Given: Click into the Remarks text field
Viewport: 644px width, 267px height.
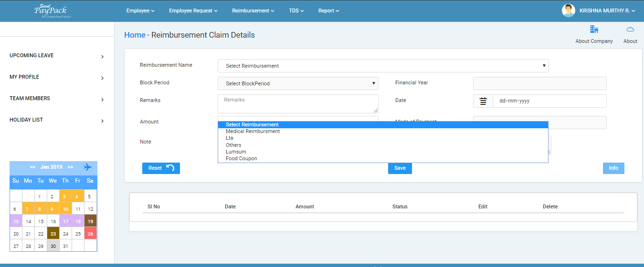Looking at the screenshot, I should [298, 103].
